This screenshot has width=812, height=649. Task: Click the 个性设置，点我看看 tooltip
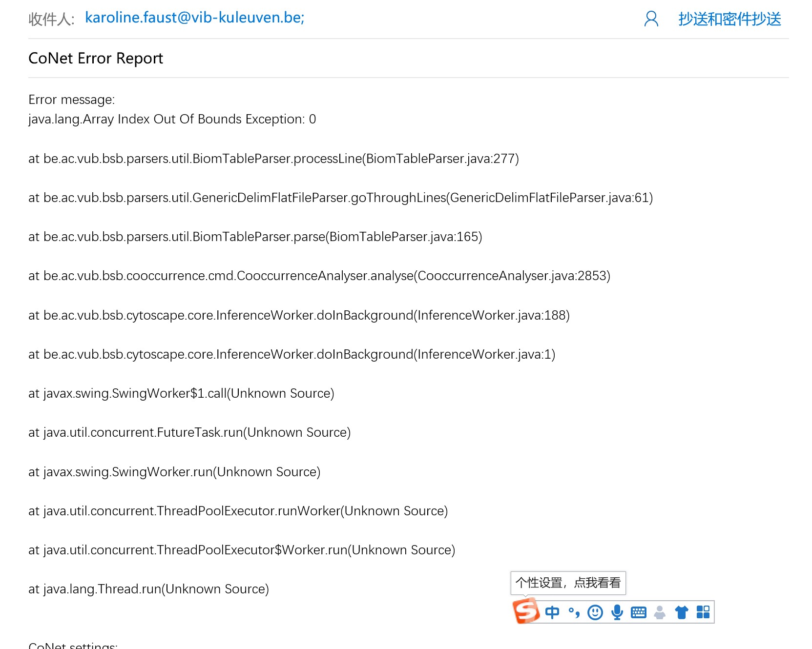[568, 583]
